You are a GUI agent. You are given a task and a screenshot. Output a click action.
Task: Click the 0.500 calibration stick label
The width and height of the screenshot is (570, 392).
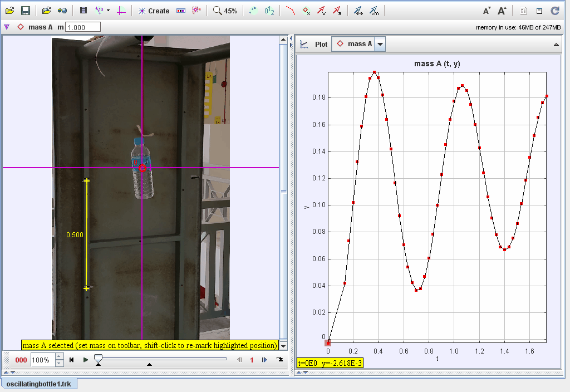click(75, 235)
